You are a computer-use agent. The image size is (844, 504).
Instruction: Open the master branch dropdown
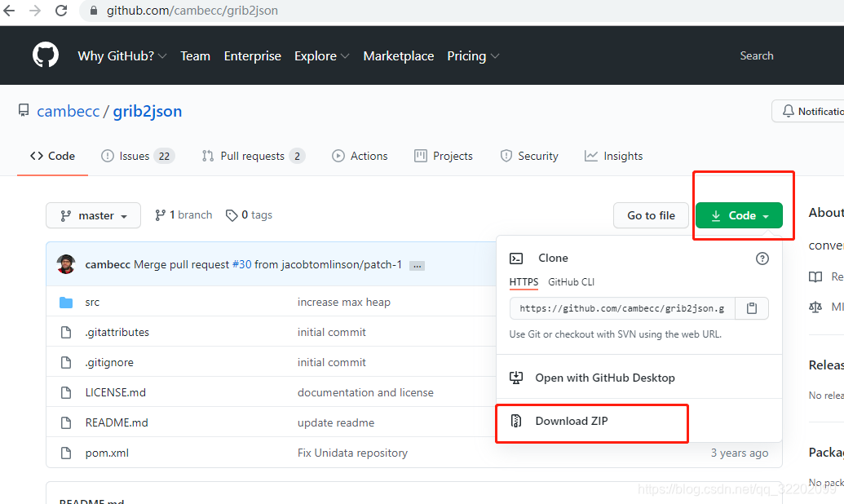[x=93, y=215]
